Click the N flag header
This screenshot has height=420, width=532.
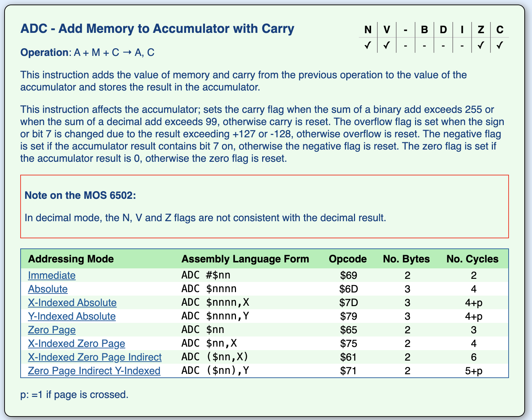(x=368, y=30)
